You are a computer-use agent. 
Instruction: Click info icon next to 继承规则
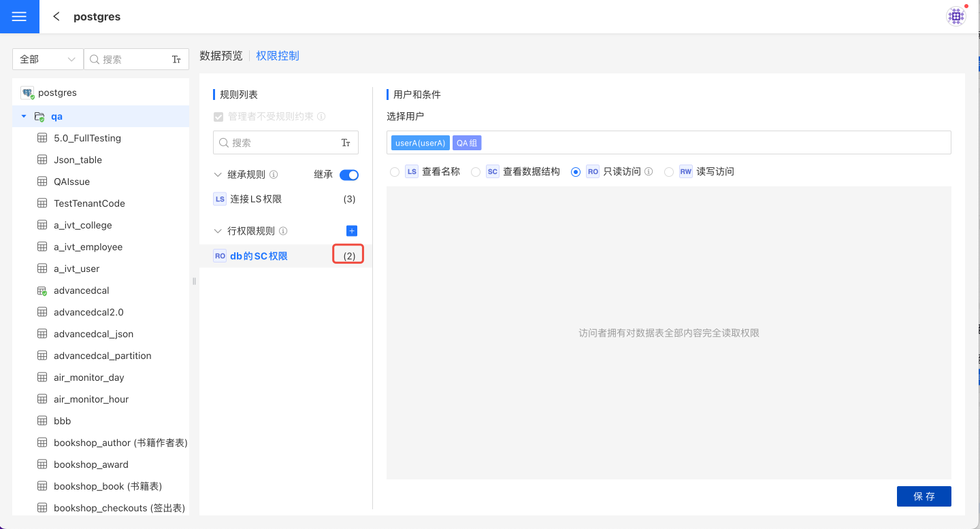tap(274, 175)
